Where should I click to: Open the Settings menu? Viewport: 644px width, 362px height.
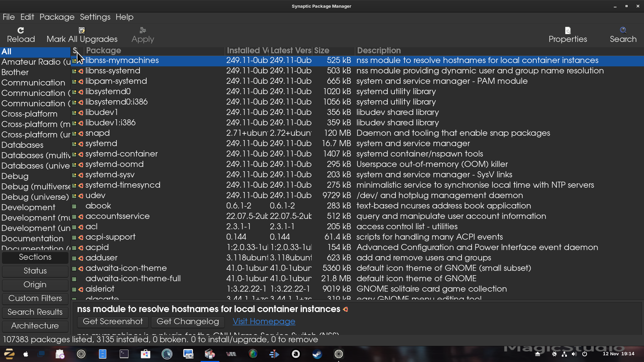point(95,17)
